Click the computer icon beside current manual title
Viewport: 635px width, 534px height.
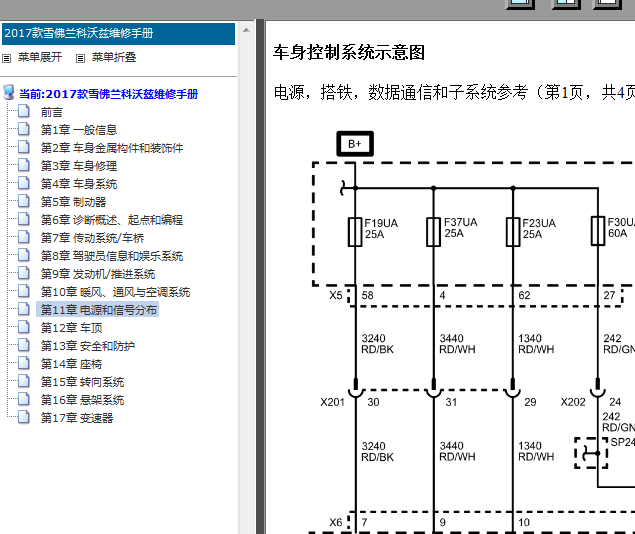(x=9, y=93)
